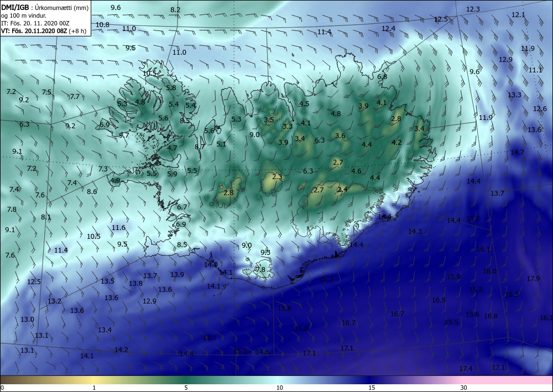Select the 17.4 value label
This screenshot has height=392, width=553.
[466, 369]
